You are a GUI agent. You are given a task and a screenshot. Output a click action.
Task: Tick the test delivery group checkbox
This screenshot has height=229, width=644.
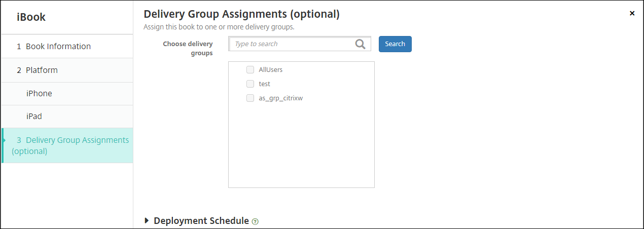click(250, 84)
